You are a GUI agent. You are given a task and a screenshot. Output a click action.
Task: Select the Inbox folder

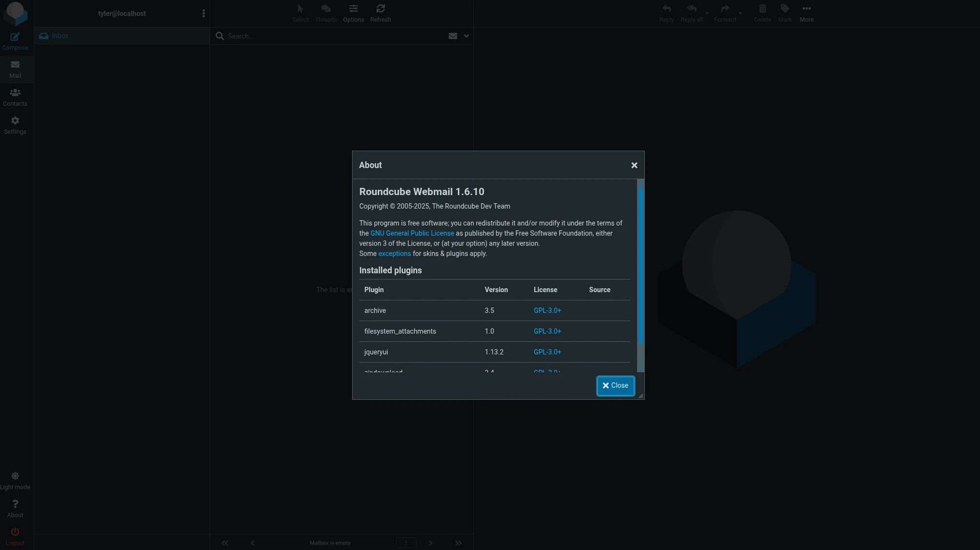click(x=60, y=36)
